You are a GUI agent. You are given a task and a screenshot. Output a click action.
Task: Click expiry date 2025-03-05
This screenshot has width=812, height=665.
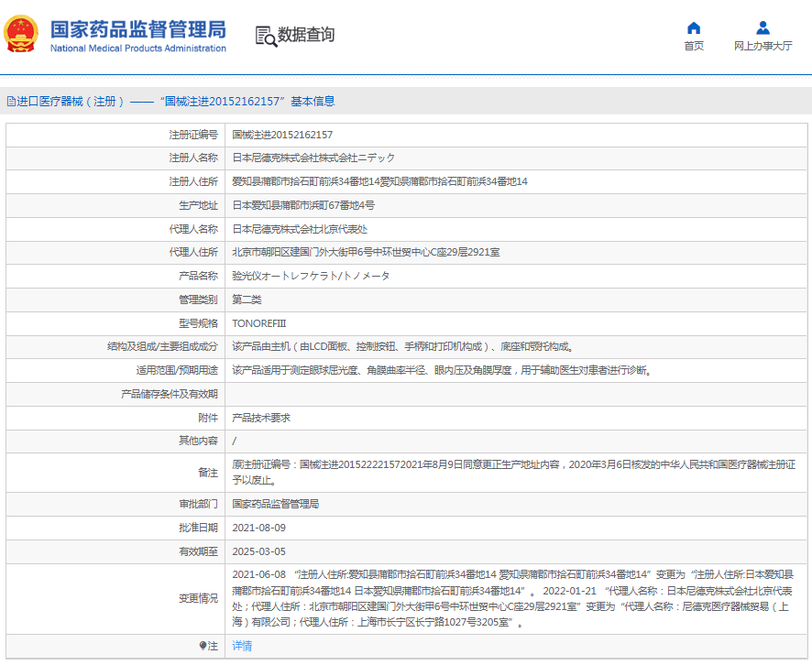coord(259,551)
